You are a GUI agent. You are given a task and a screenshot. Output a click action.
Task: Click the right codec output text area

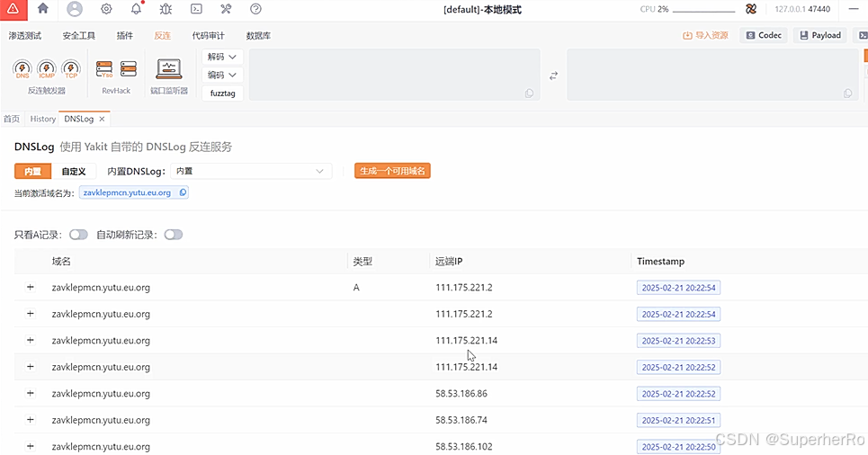coord(712,75)
